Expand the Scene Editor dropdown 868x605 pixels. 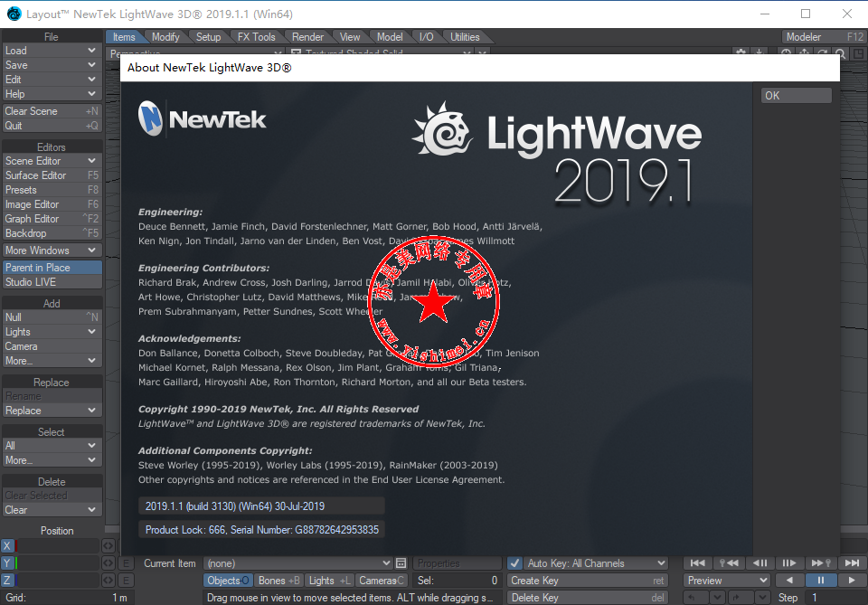click(x=52, y=161)
